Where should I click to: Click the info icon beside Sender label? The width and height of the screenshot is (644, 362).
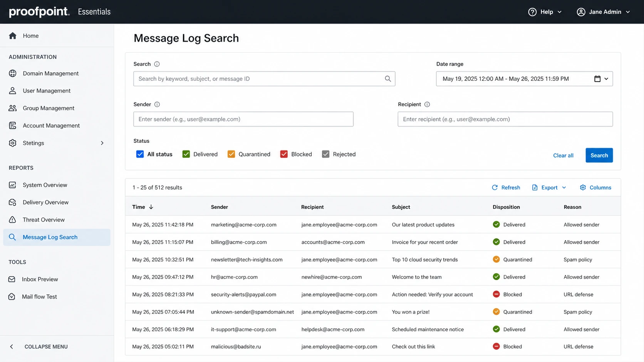[157, 104]
